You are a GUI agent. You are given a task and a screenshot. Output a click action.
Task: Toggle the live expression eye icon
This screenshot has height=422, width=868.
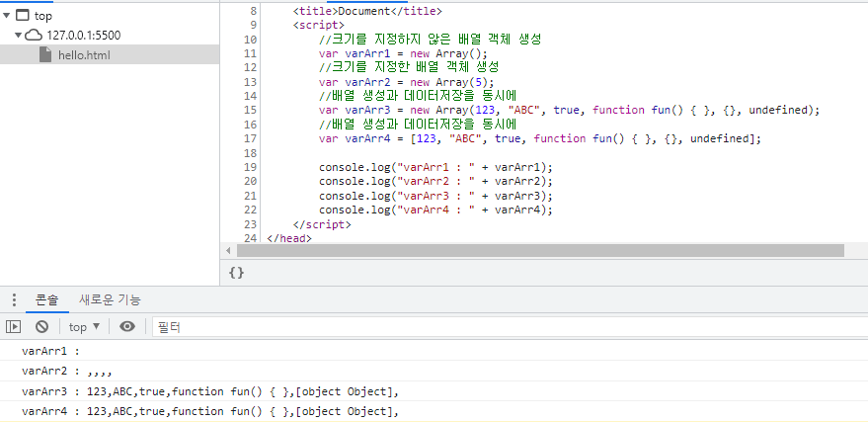(127, 327)
